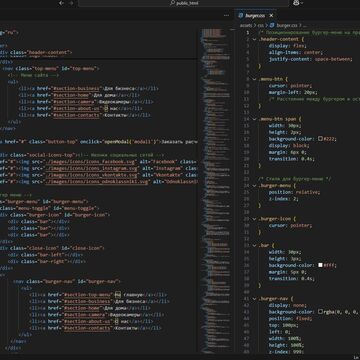Click the icons_facebook.svg image path
Viewport: 360px width, 360px height.
coord(91,162)
